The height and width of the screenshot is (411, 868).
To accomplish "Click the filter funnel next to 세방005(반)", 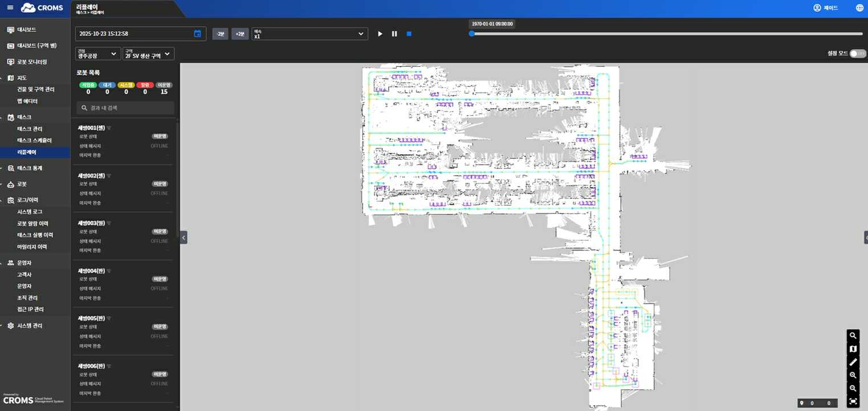I will (x=109, y=318).
